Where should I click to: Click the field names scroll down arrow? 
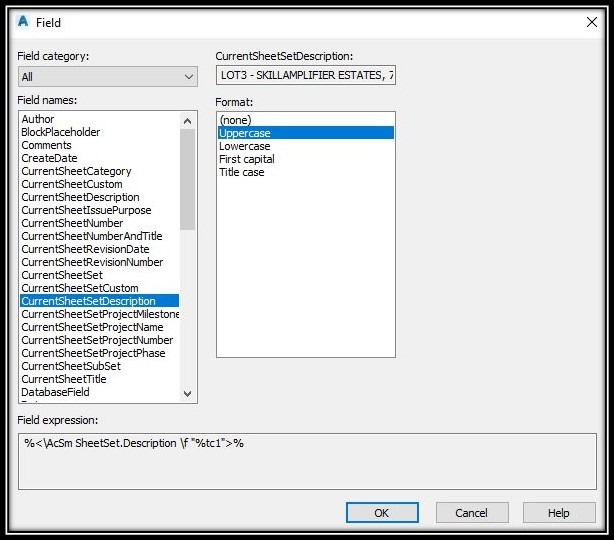(188, 394)
